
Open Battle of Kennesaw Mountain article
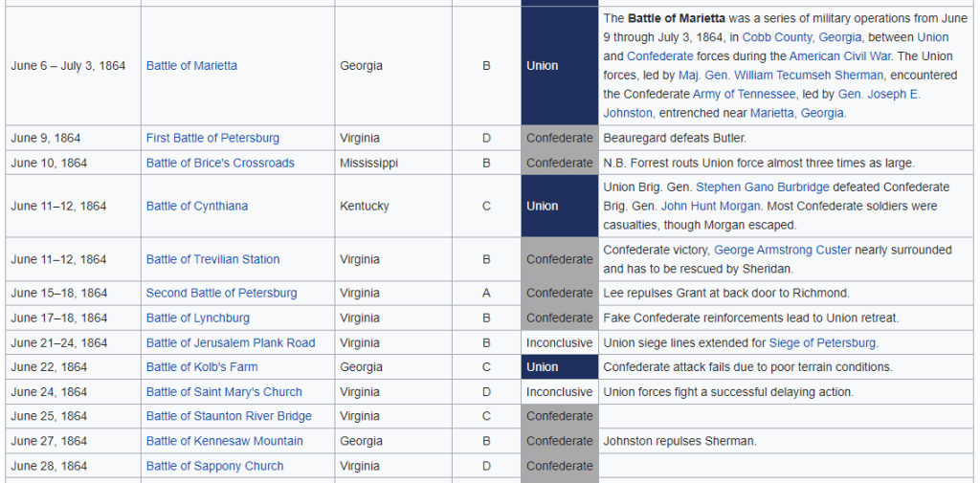tap(224, 441)
